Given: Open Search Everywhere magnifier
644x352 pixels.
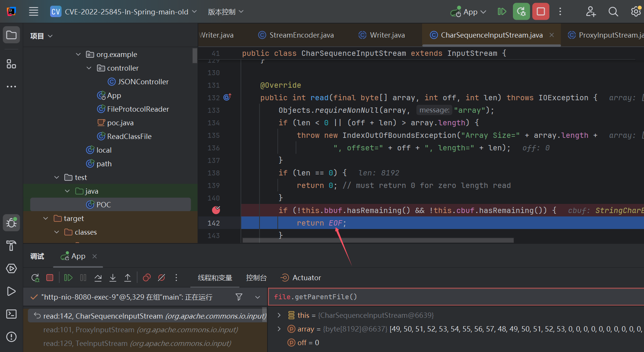Looking at the screenshot, I should [x=613, y=11].
